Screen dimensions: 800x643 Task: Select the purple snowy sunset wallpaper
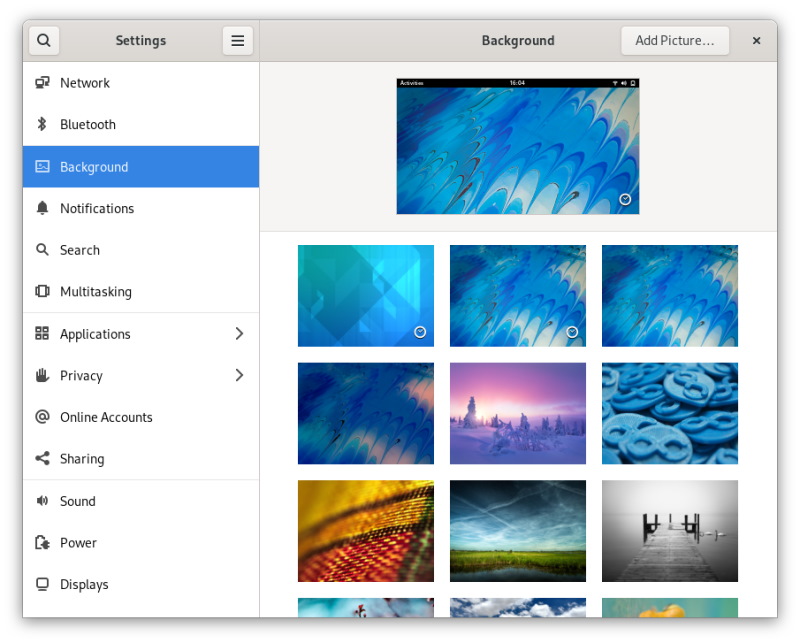518,413
